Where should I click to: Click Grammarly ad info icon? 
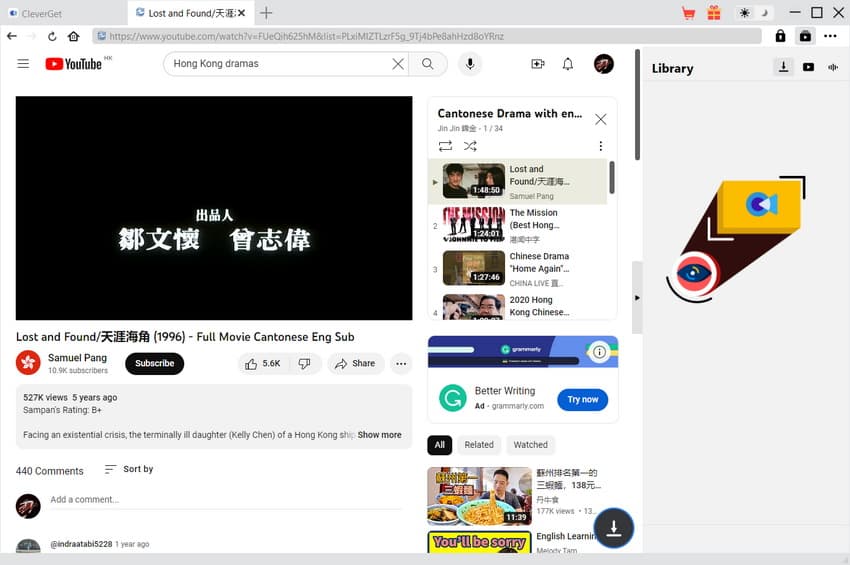pyautogui.click(x=599, y=352)
